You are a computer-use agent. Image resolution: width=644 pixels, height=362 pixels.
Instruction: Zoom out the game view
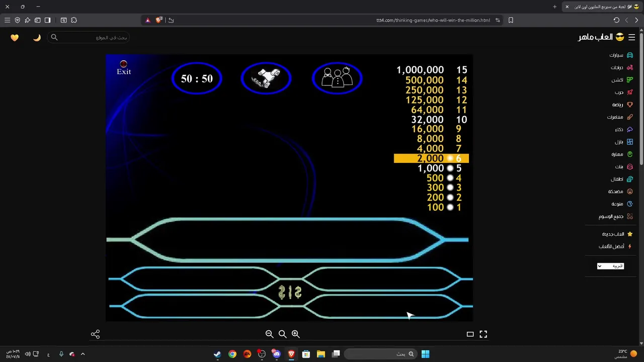269,334
